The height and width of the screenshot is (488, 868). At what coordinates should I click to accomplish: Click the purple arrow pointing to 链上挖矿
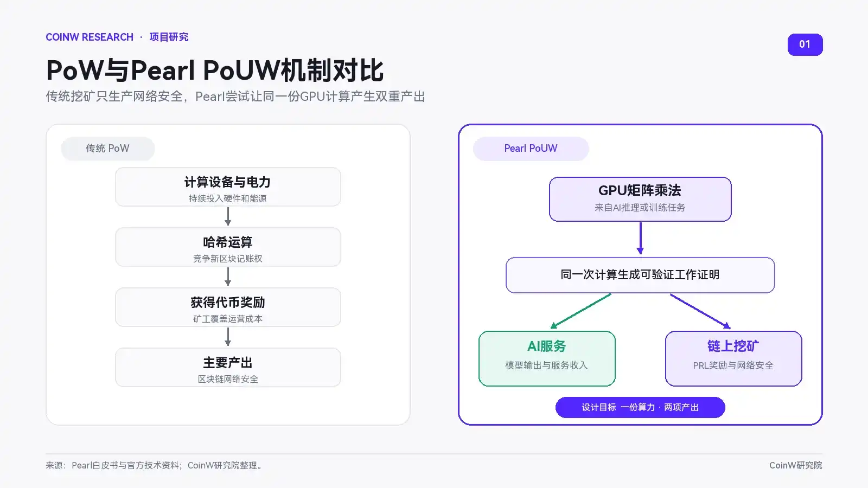click(x=700, y=311)
